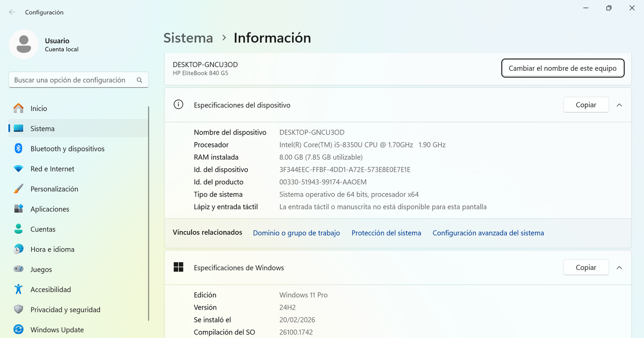
Task: Click the Privacidad y seguridad shield icon
Action: coord(18,309)
